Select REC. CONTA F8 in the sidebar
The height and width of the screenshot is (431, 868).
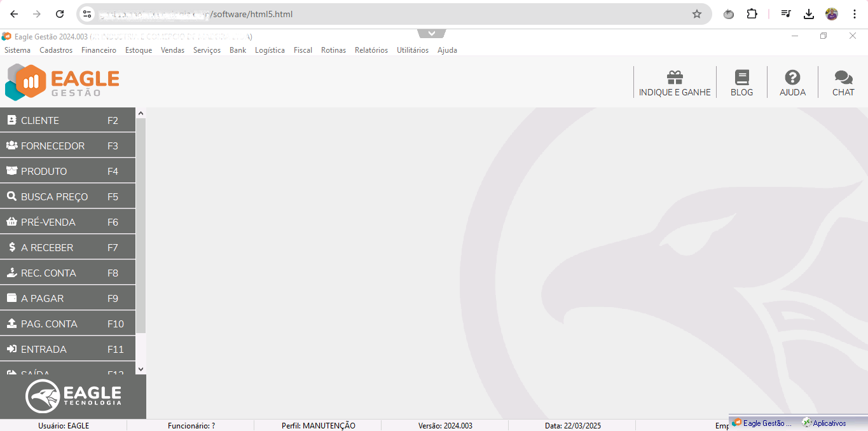[x=67, y=273]
